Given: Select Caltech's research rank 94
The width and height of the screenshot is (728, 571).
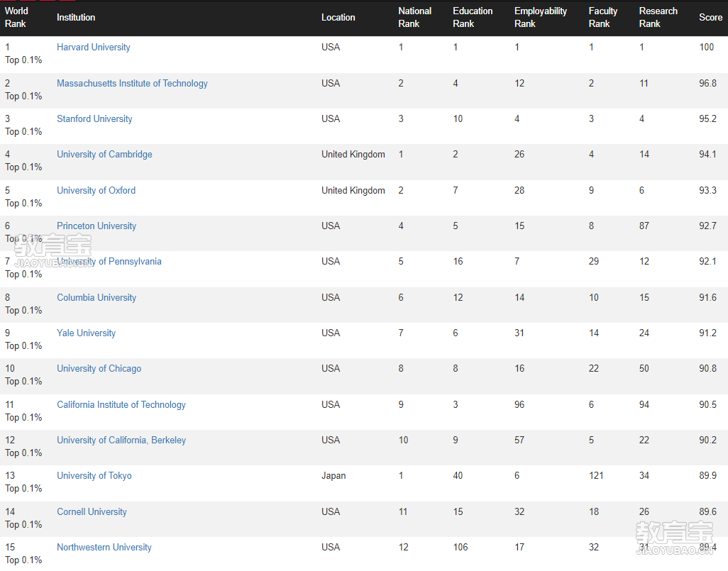Looking at the screenshot, I should coord(644,405).
